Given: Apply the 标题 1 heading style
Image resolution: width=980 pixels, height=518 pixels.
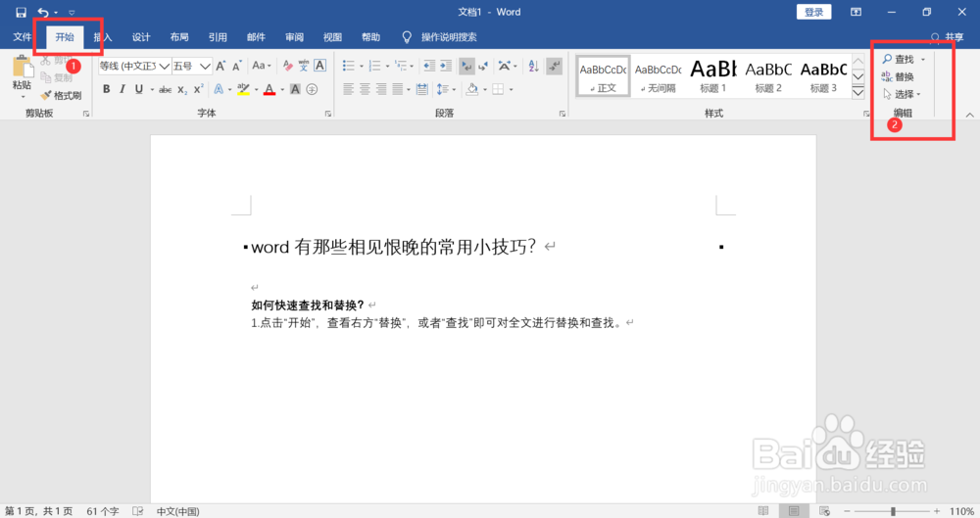Looking at the screenshot, I should pyautogui.click(x=713, y=75).
